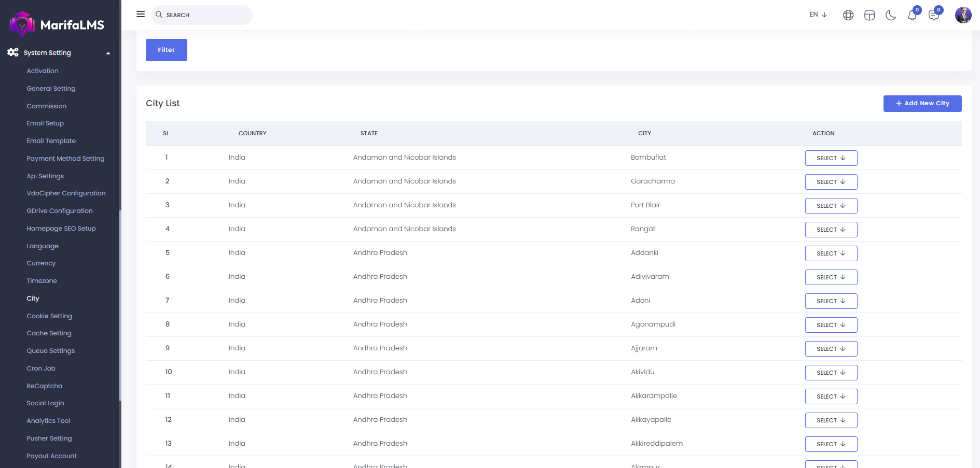Click the Add New City button
This screenshot has width=980, height=468.
point(922,104)
